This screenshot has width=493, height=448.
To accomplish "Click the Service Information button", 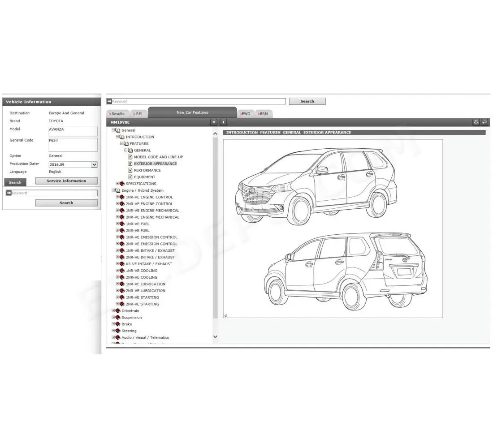I will tap(66, 181).
